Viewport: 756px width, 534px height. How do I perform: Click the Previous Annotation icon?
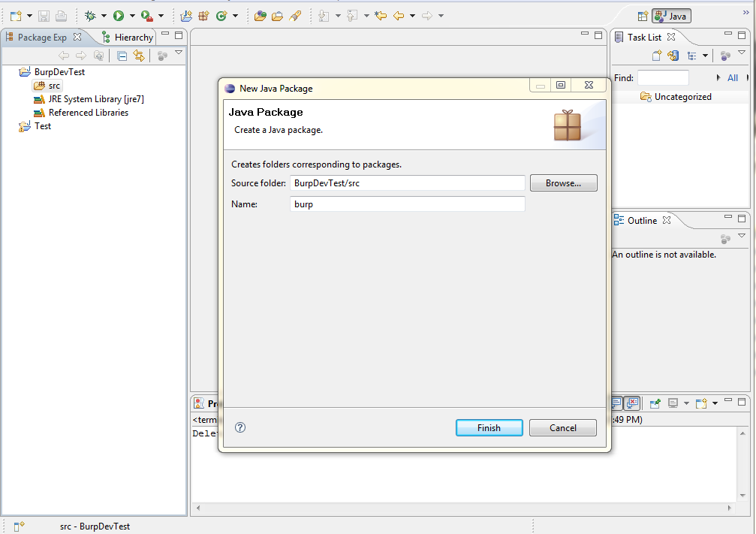pos(352,16)
